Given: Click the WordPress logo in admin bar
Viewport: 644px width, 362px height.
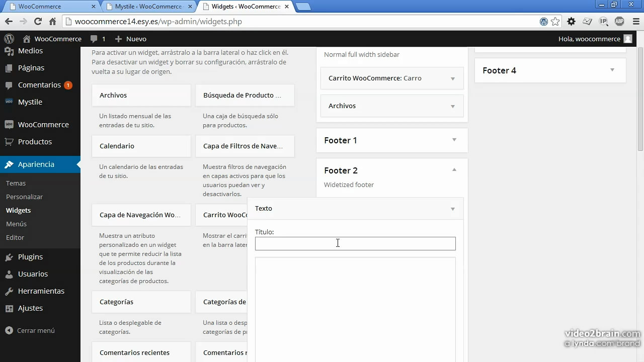Looking at the screenshot, I should (x=9, y=39).
